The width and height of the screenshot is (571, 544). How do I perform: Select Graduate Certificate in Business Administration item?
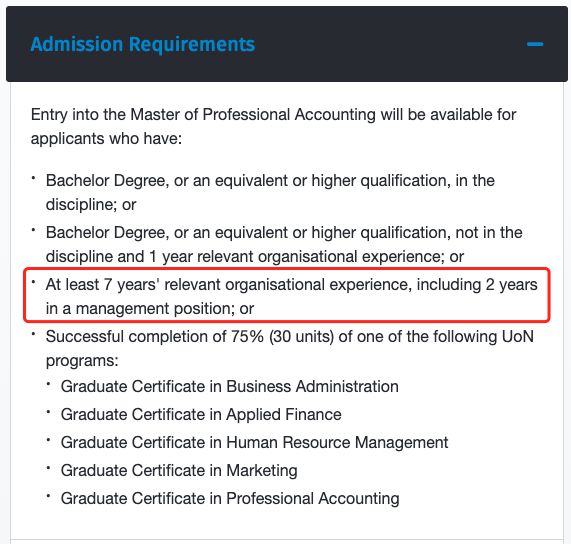click(230, 387)
